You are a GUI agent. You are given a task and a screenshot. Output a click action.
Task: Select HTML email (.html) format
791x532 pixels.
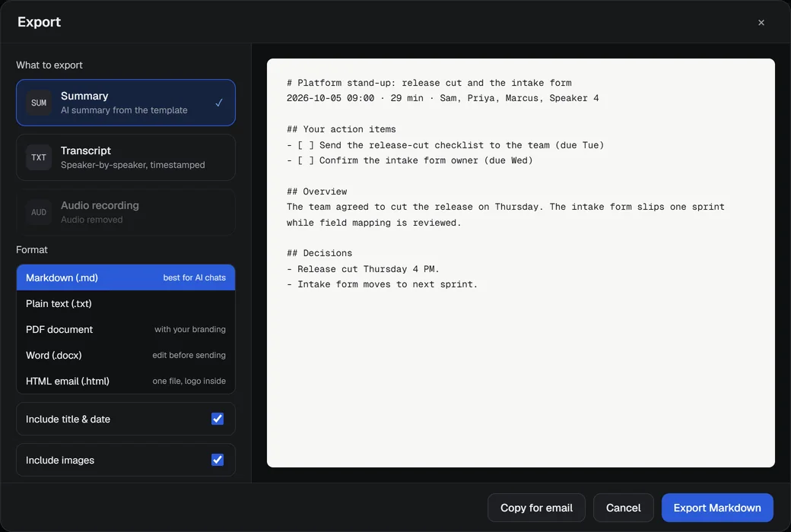click(x=125, y=381)
